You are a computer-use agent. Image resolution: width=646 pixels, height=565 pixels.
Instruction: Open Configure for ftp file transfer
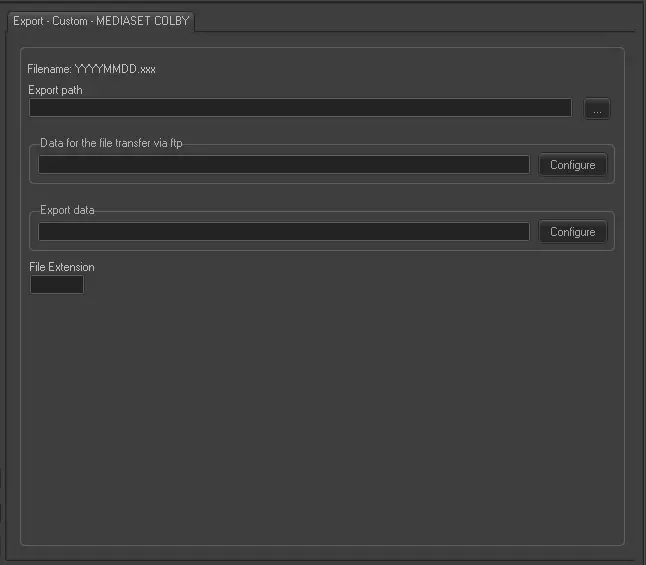tap(572, 165)
